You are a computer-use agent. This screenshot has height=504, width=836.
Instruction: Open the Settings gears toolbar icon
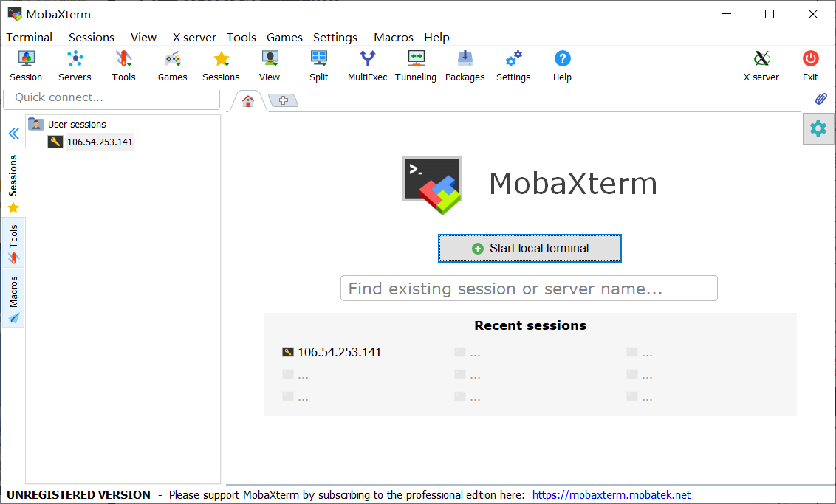point(513,66)
